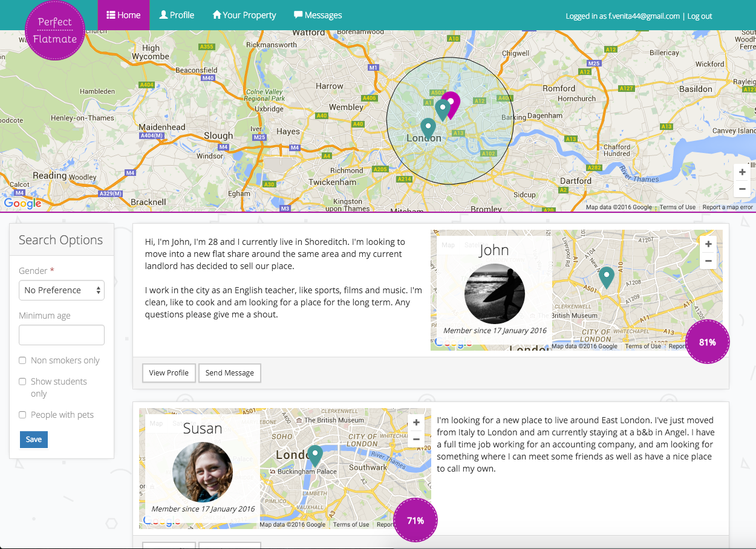Click the Log out link
This screenshot has height=549, width=756.
point(700,16)
